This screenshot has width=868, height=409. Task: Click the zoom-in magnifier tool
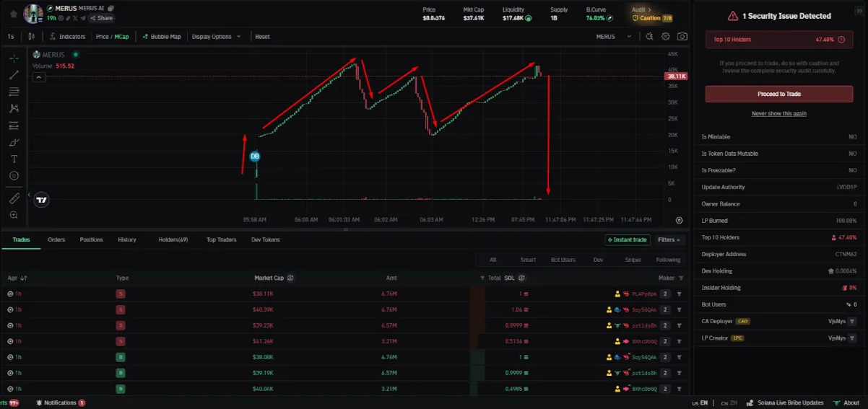[14, 215]
